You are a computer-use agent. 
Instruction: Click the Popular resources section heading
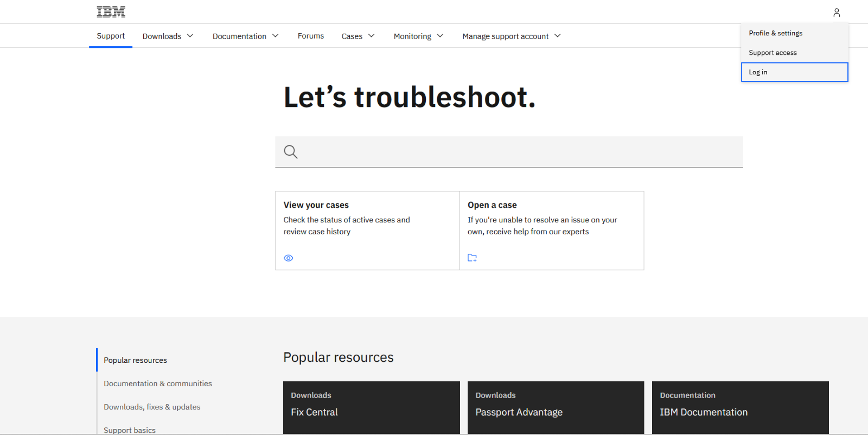339,357
